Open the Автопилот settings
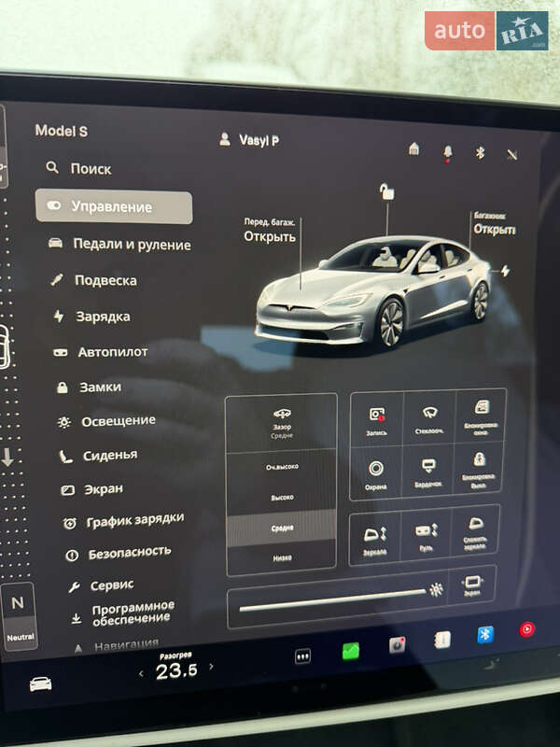This screenshot has height=747, width=560. coord(101,352)
